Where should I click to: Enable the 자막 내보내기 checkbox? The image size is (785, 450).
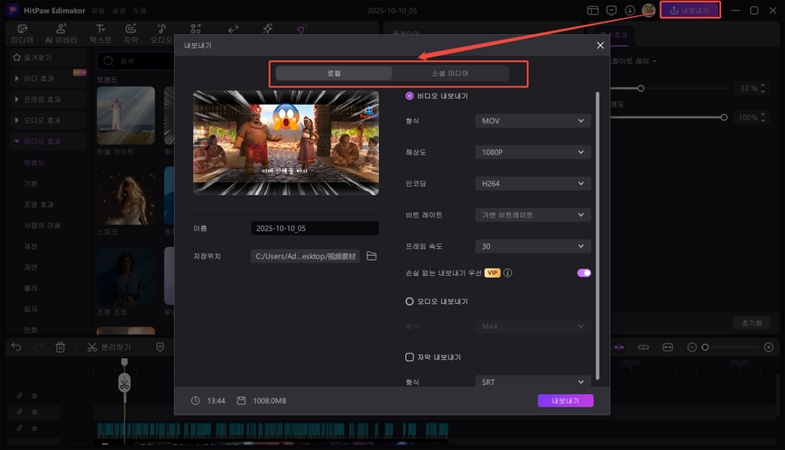(410, 357)
